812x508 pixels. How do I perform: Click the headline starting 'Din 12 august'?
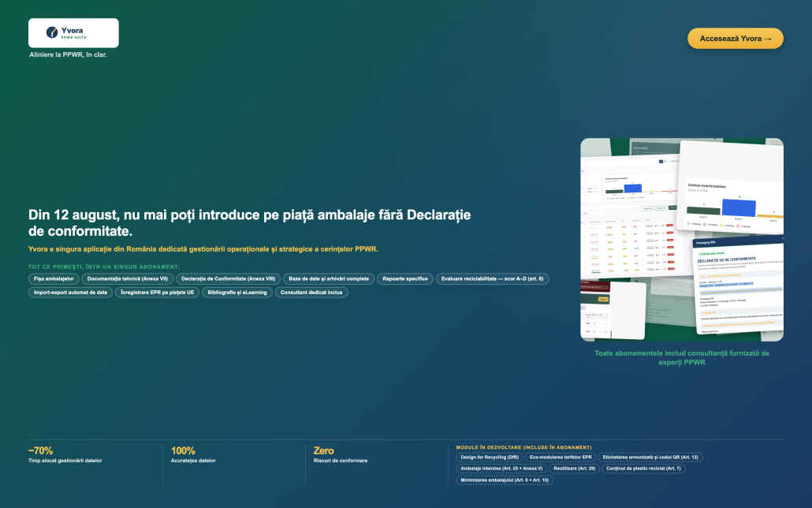[x=250, y=223]
